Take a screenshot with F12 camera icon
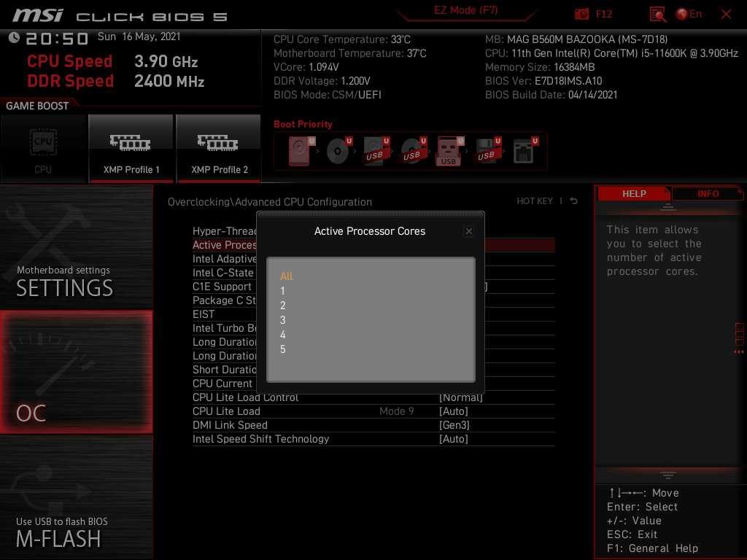This screenshot has height=560, width=747. point(581,15)
